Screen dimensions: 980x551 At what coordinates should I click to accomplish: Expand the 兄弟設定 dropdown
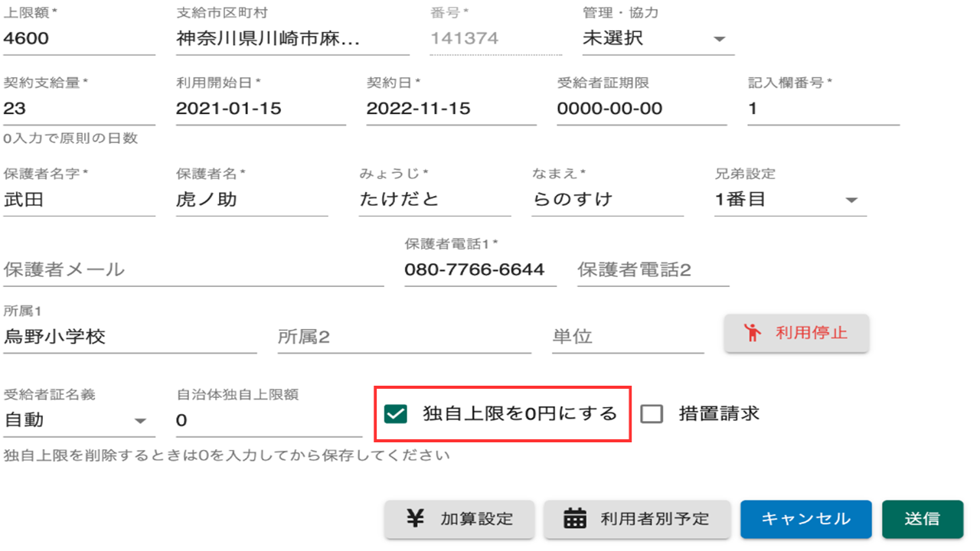pos(789,200)
